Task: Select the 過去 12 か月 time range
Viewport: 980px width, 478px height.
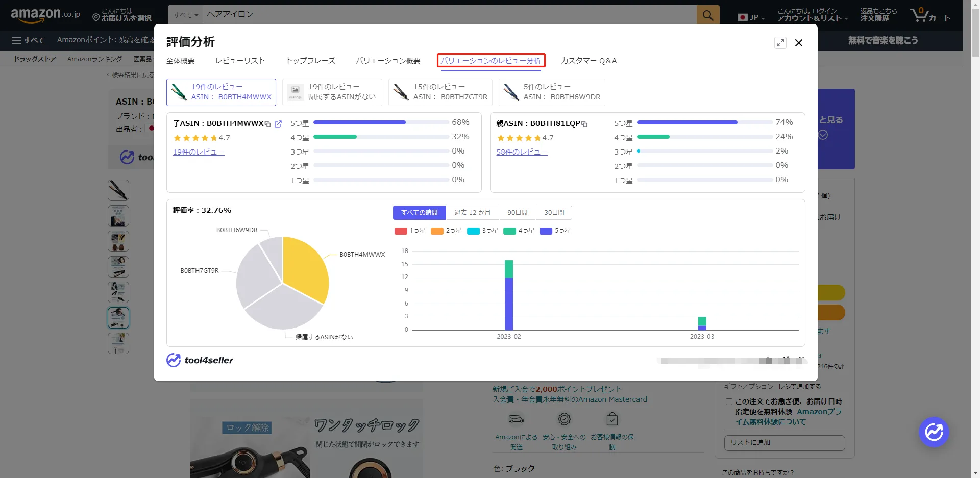Action: [473, 213]
